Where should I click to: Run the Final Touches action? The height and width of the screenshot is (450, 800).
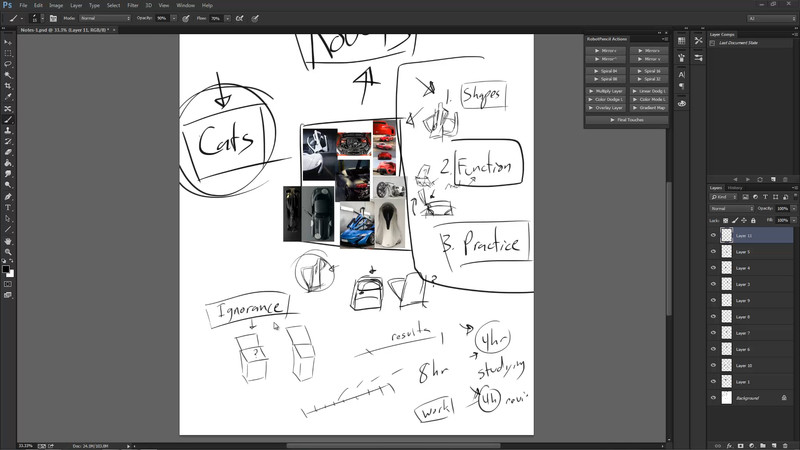(627, 120)
